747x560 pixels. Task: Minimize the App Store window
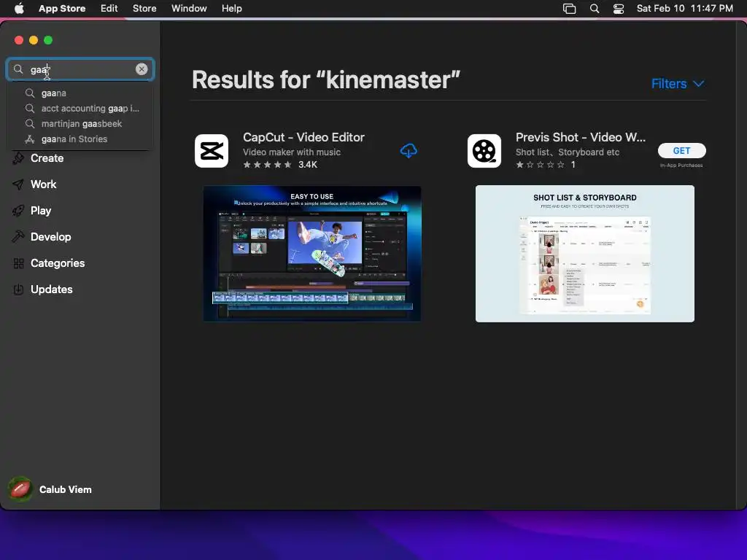34,40
